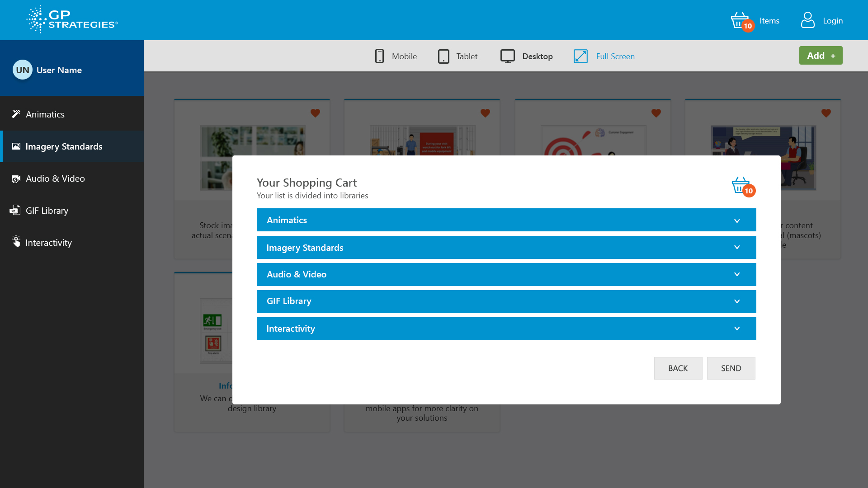
Task: Toggle favorite heart on second image card
Action: [485, 113]
